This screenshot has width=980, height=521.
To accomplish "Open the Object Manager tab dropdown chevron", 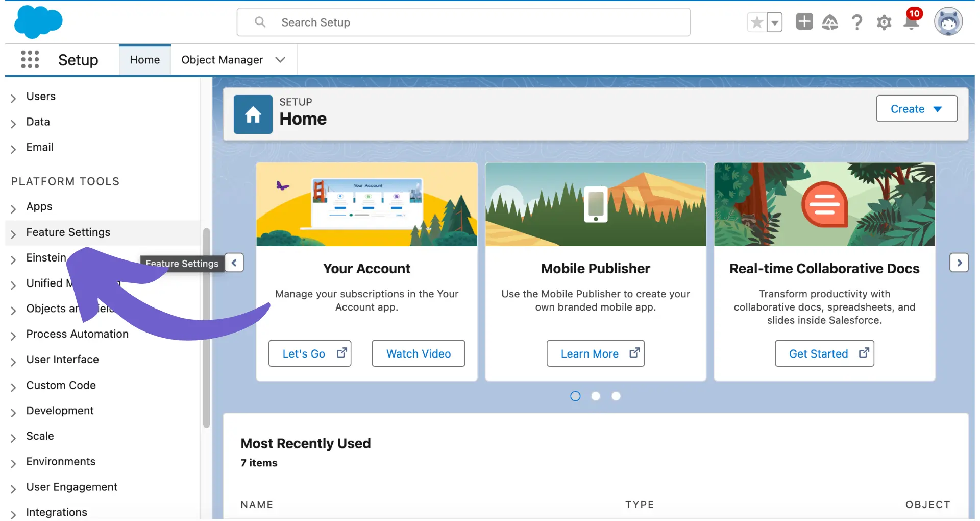I will [x=280, y=60].
